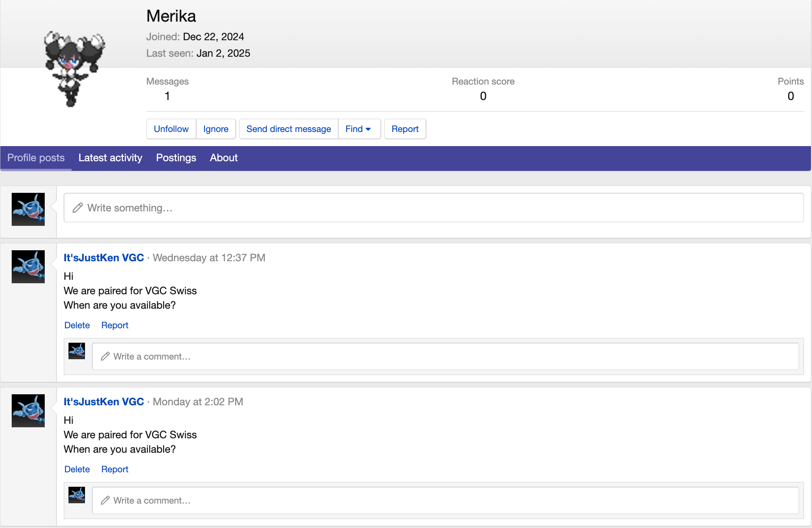Click the Unfollow button
The image size is (812, 528).
pos(171,129)
